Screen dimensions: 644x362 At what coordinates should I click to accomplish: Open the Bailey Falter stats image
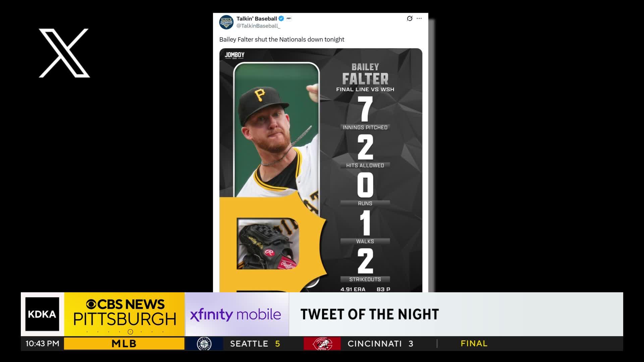click(321, 170)
